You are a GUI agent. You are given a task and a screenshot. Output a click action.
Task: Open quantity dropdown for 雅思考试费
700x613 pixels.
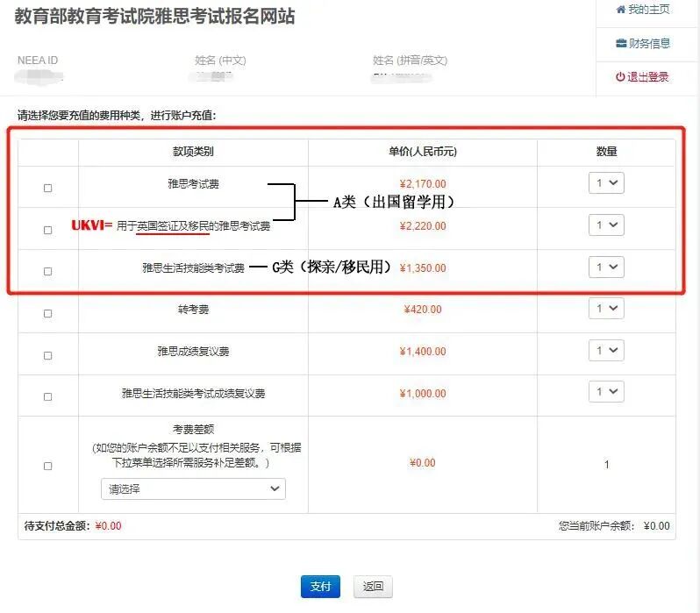coord(606,183)
